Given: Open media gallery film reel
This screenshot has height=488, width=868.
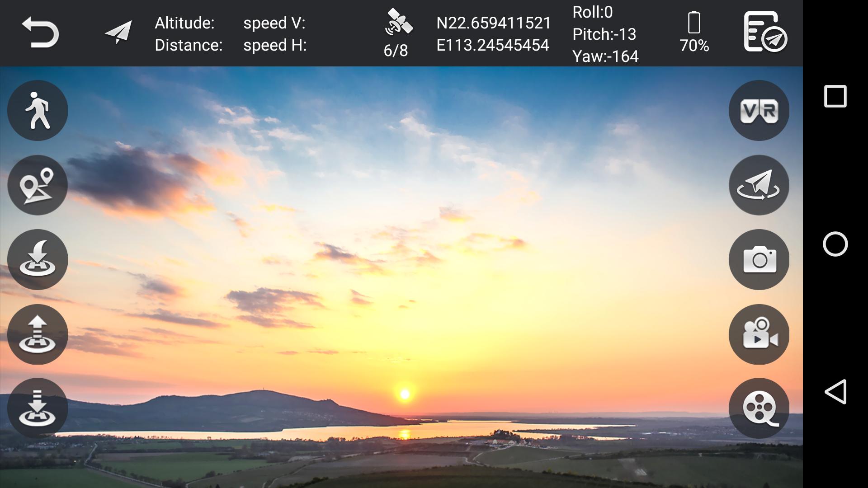Looking at the screenshot, I should [x=759, y=408].
